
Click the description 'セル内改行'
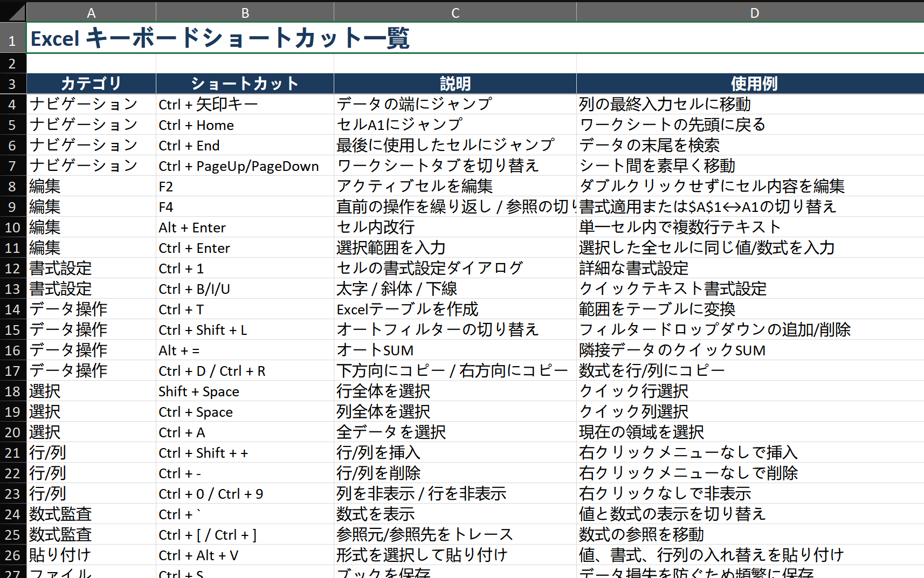point(455,228)
